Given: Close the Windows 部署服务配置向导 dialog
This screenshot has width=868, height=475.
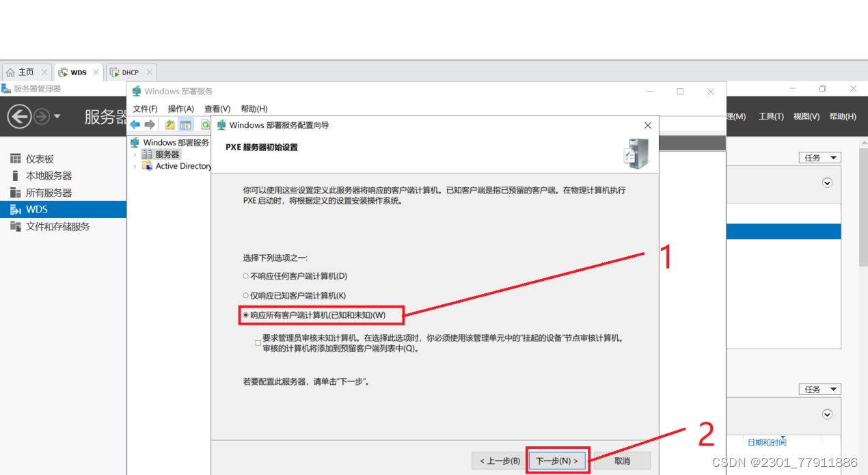Looking at the screenshot, I should 648,125.
